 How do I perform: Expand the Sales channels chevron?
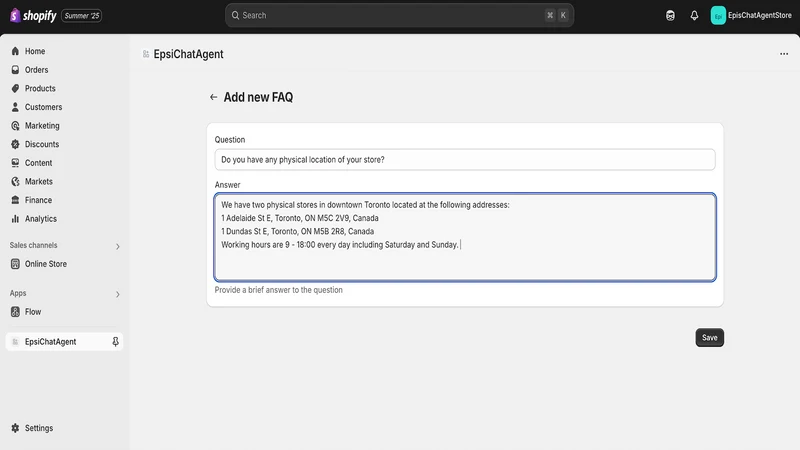tap(117, 246)
